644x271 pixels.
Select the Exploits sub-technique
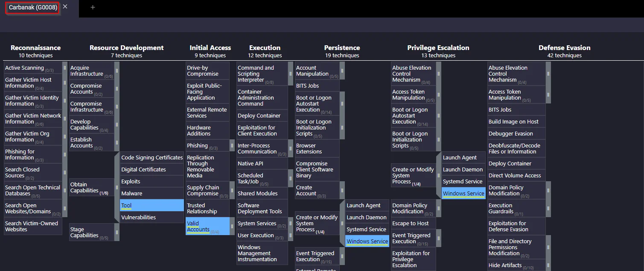pyautogui.click(x=152, y=181)
